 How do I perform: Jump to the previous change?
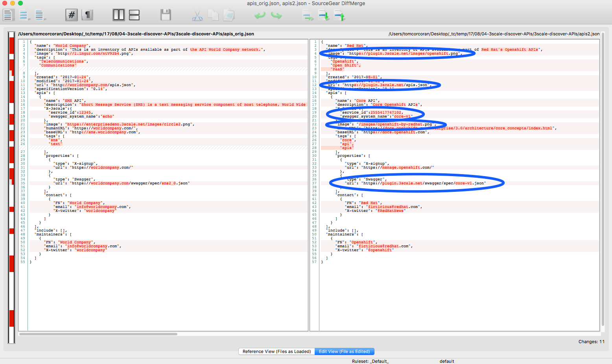tap(339, 16)
